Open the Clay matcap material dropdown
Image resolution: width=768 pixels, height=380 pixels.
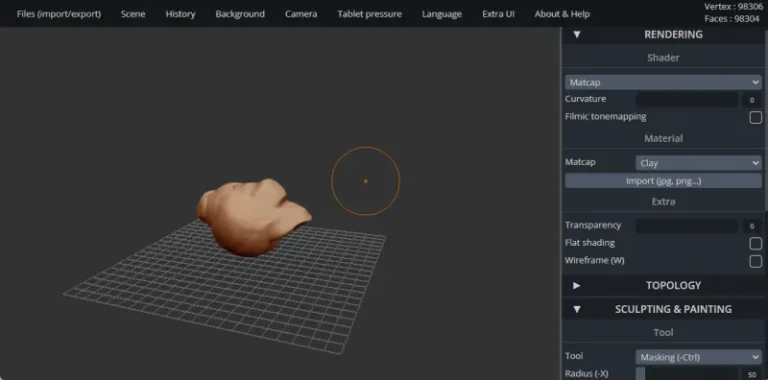pyautogui.click(x=698, y=163)
